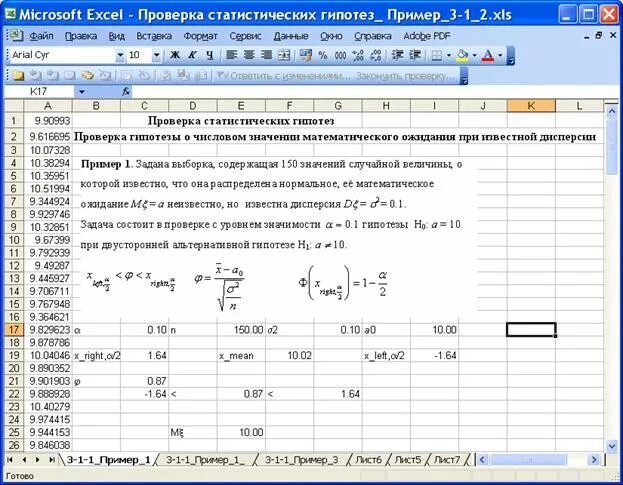Open the Name Box dropdown arrow
Image resolution: width=623 pixels, height=485 pixels.
click(x=81, y=92)
